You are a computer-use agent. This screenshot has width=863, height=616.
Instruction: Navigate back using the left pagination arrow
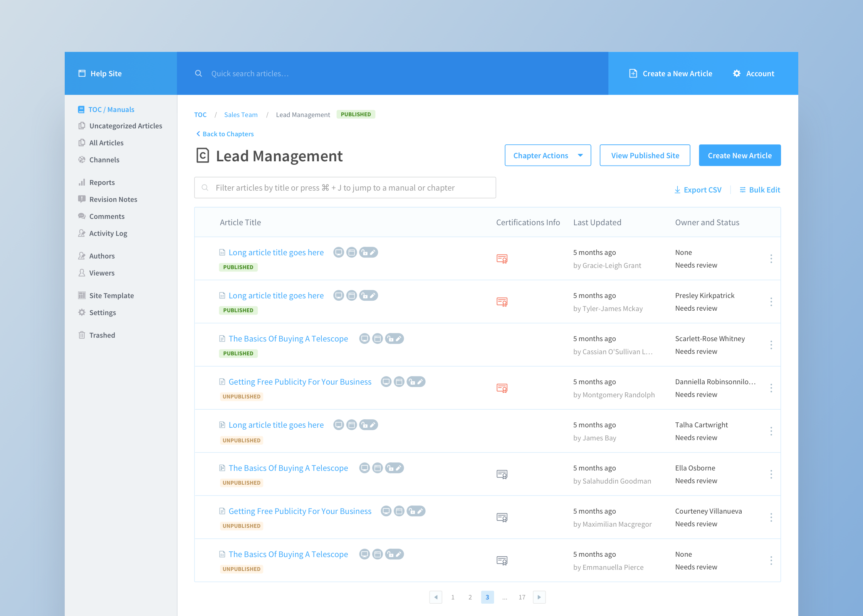coord(436,597)
